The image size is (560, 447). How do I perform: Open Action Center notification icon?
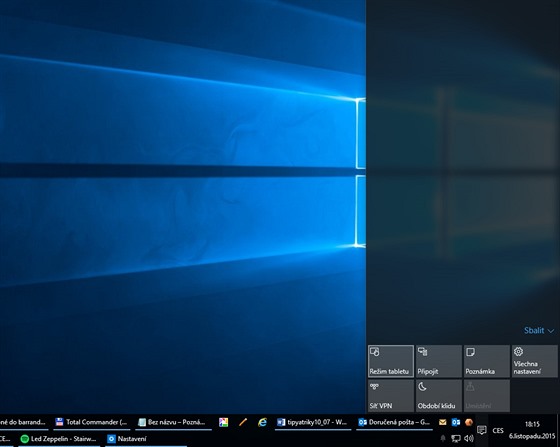pyautogui.click(x=482, y=430)
